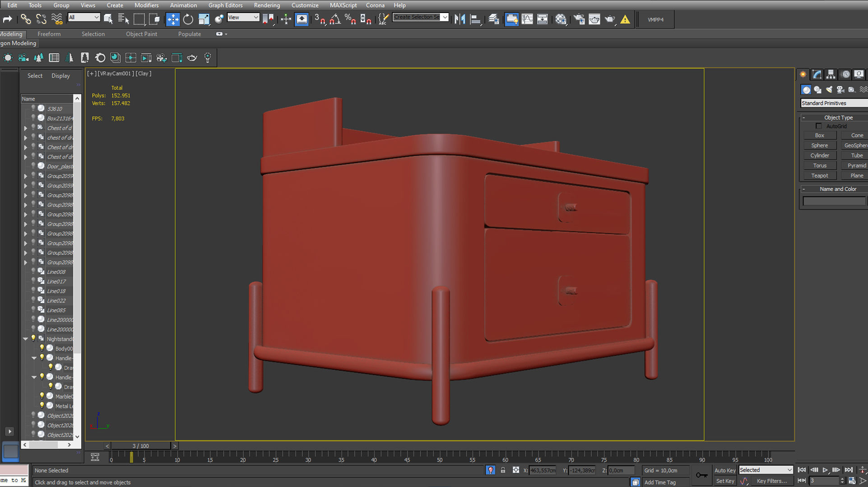Viewport: 868px width, 487px height.
Task: Click the yellow warning triangle icon
Action: point(625,19)
